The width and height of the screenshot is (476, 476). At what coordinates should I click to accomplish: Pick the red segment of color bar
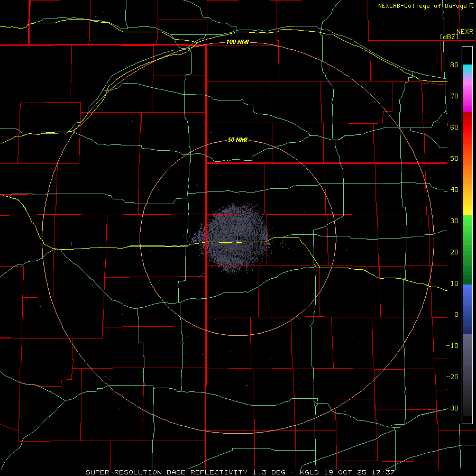click(467, 127)
